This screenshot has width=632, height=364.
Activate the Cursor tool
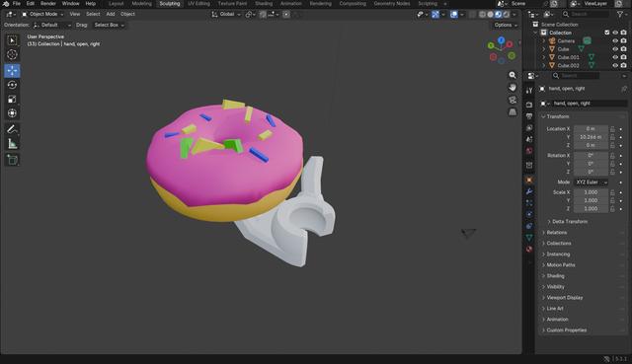pos(12,54)
